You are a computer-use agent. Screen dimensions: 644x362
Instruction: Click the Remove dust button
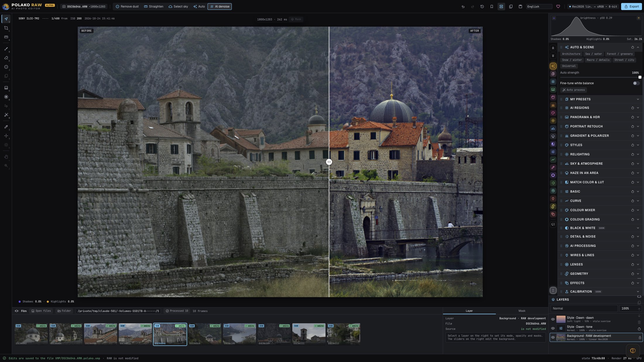127,6
